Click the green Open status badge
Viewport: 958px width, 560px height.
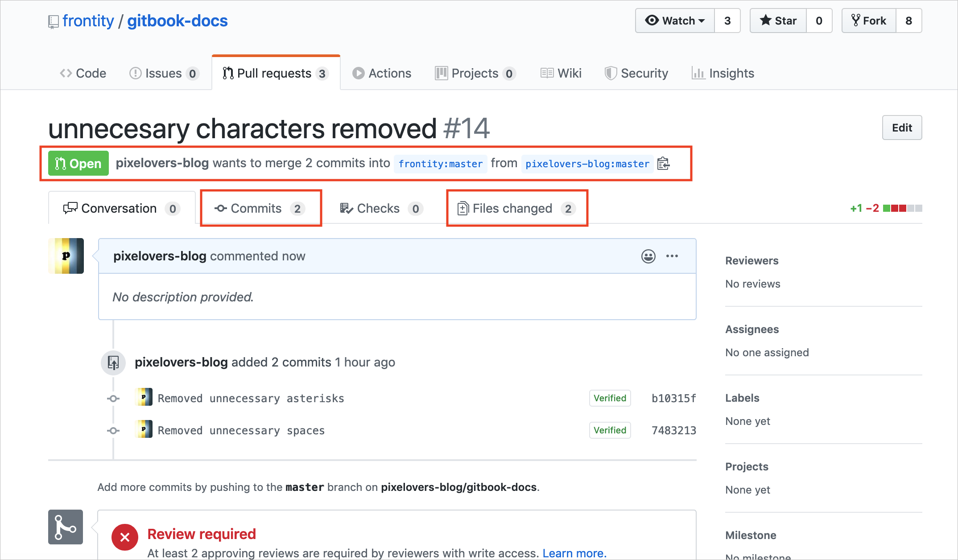[x=78, y=163]
